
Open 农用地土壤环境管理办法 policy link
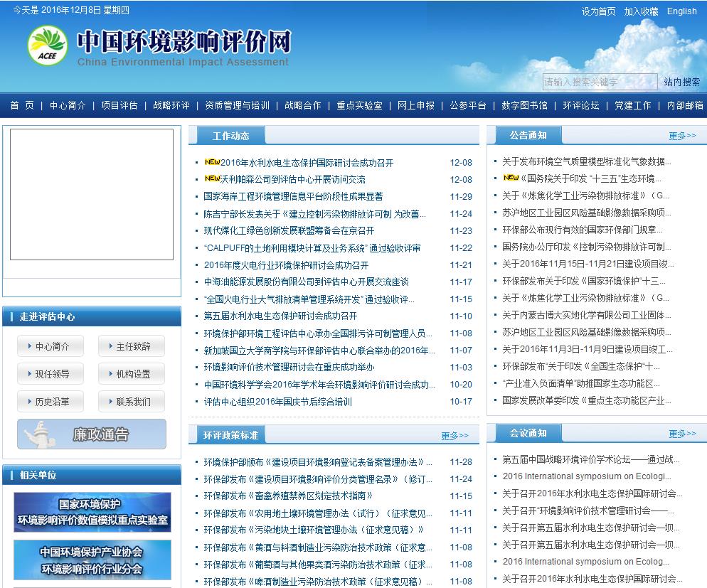click(318, 513)
